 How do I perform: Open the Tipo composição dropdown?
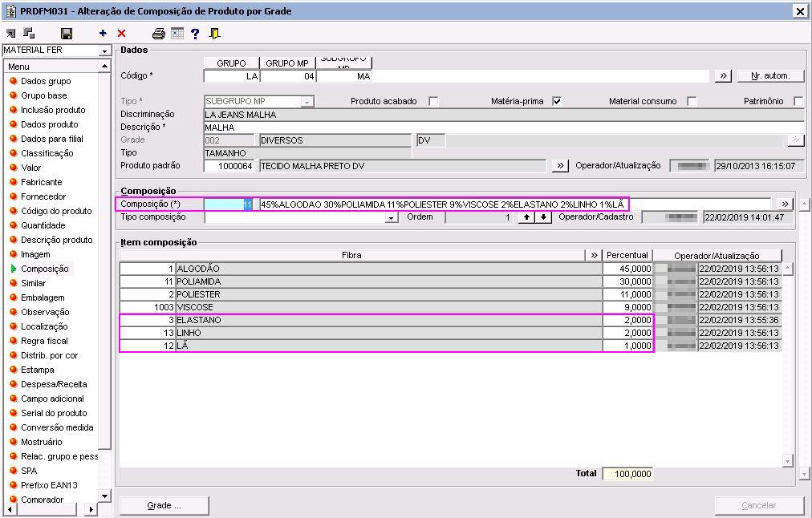pyautogui.click(x=392, y=218)
